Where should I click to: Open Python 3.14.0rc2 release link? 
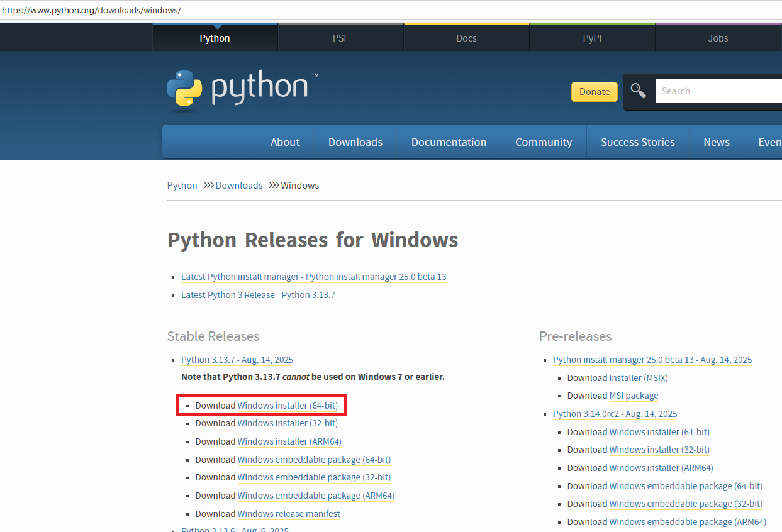(x=615, y=414)
